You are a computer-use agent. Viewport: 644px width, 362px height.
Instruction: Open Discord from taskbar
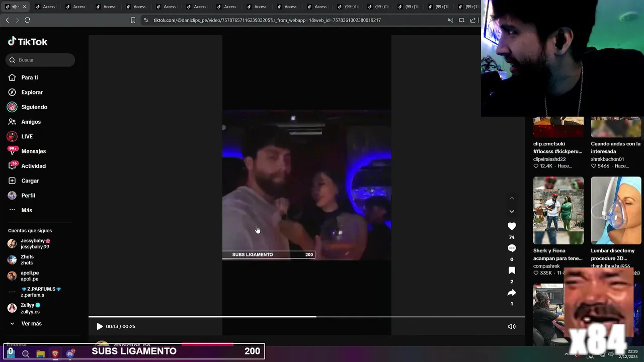pos(70,354)
